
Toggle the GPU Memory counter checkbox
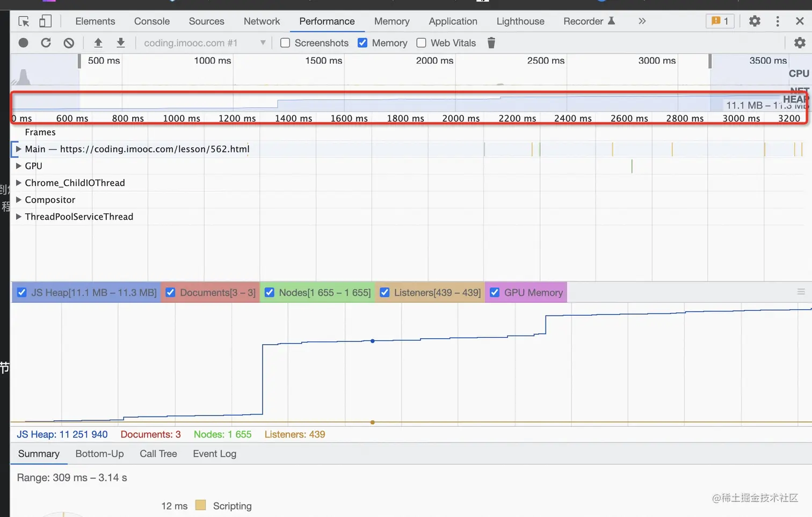(x=495, y=293)
